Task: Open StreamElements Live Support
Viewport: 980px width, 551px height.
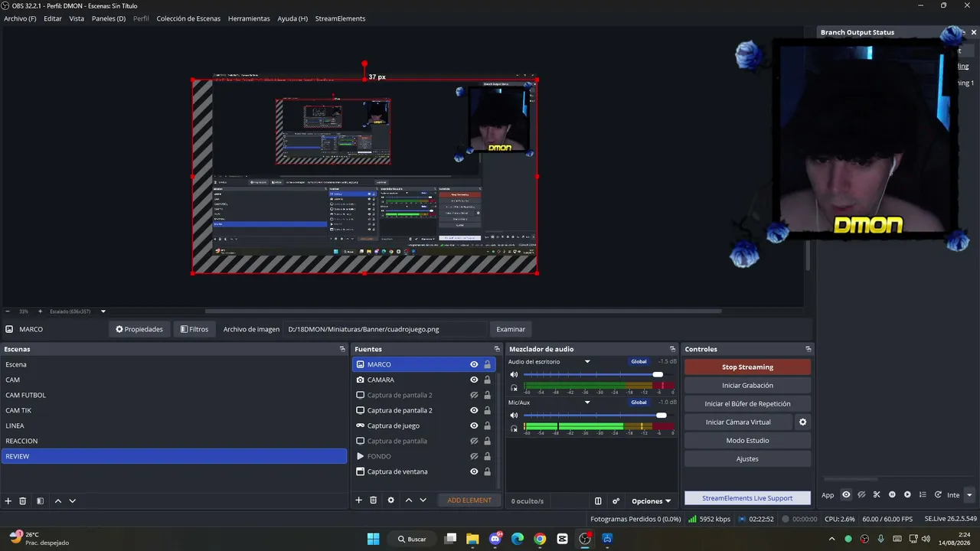Action: pos(747,498)
